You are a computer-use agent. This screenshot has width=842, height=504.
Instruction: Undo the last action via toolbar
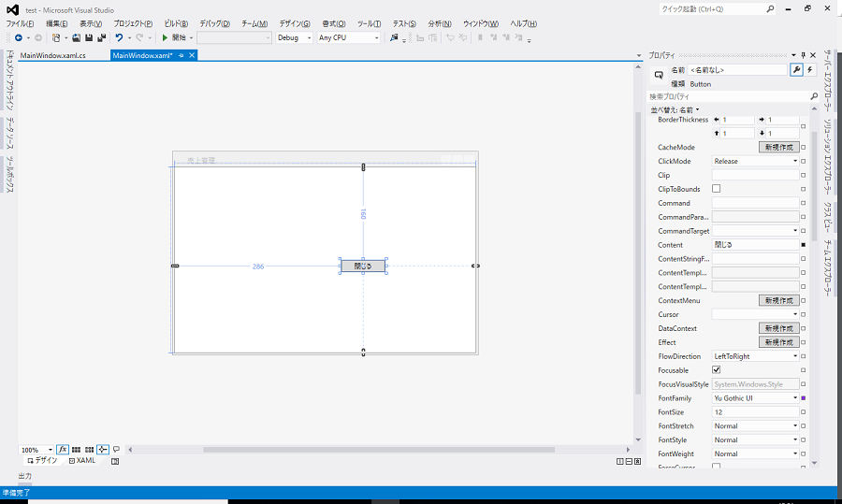119,37
